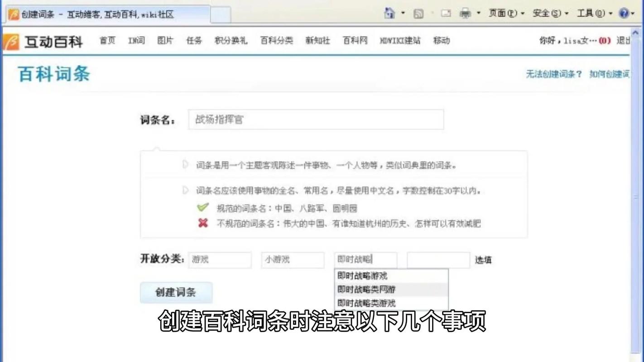Image resolution: width=644 pixels, height=362 pixels.
Task: Click the favicon on the 创建词条 tab
Action: 14,14
